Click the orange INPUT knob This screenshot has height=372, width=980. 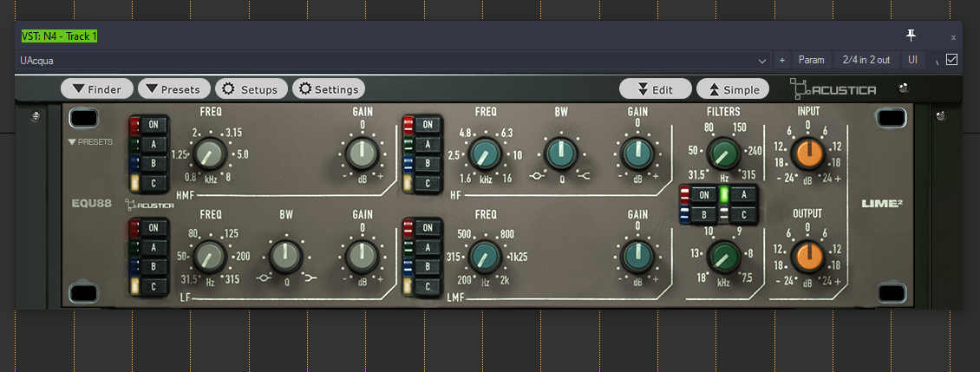(807, 153)
